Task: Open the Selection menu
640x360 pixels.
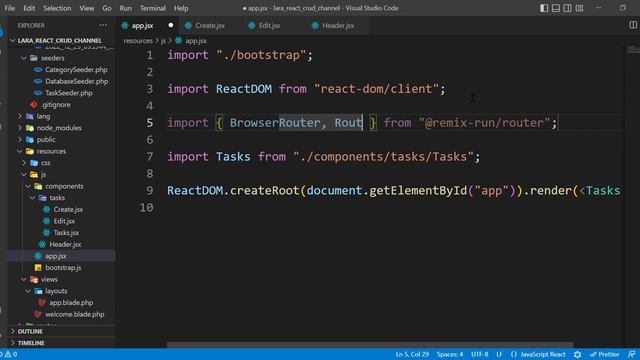Action: 57,8
